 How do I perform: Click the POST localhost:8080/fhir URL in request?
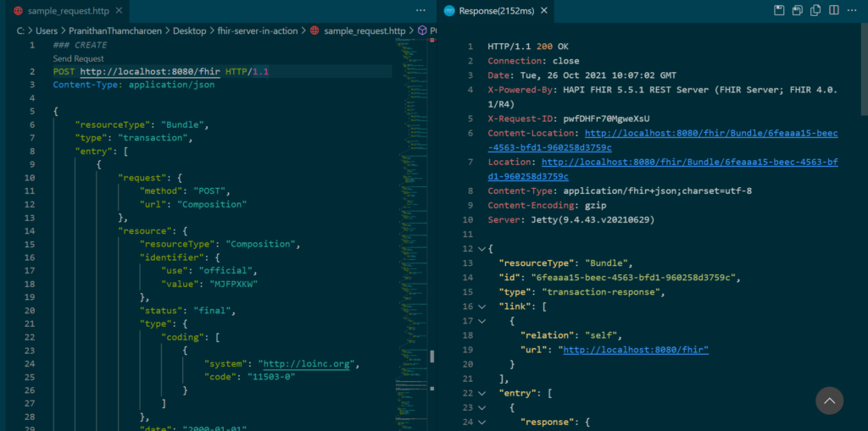pyautogui.click(x=151, y=71)
